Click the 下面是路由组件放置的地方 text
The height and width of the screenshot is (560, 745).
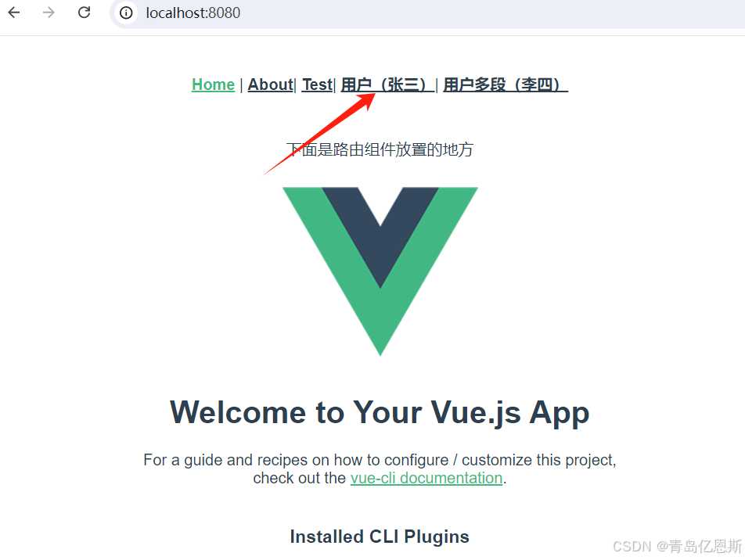tap(380, 149)
